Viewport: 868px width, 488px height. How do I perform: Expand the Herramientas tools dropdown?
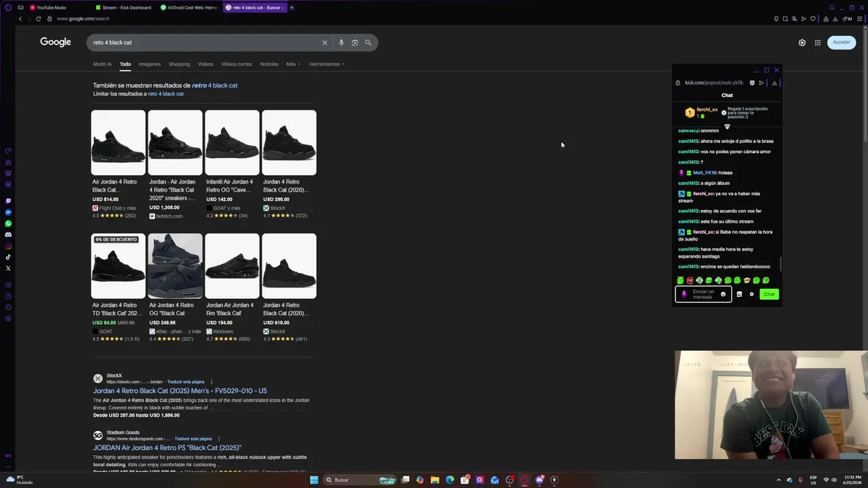[327, 64]
